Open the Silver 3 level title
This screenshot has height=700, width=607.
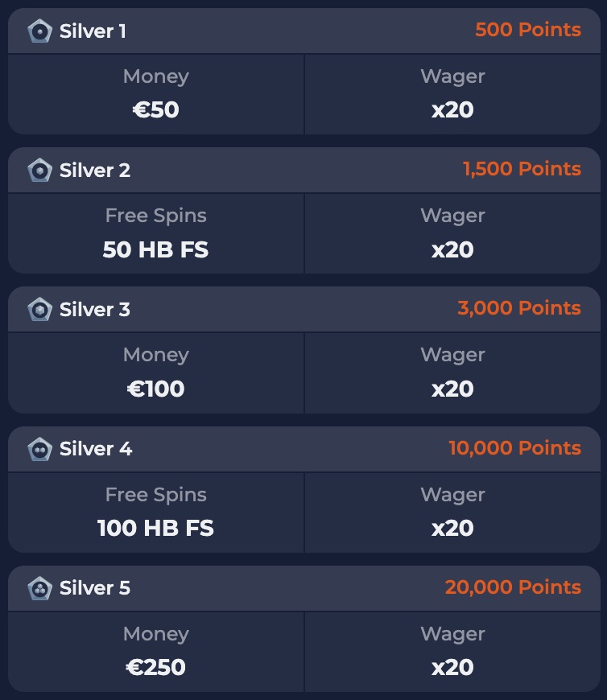[x=95, y=310]
